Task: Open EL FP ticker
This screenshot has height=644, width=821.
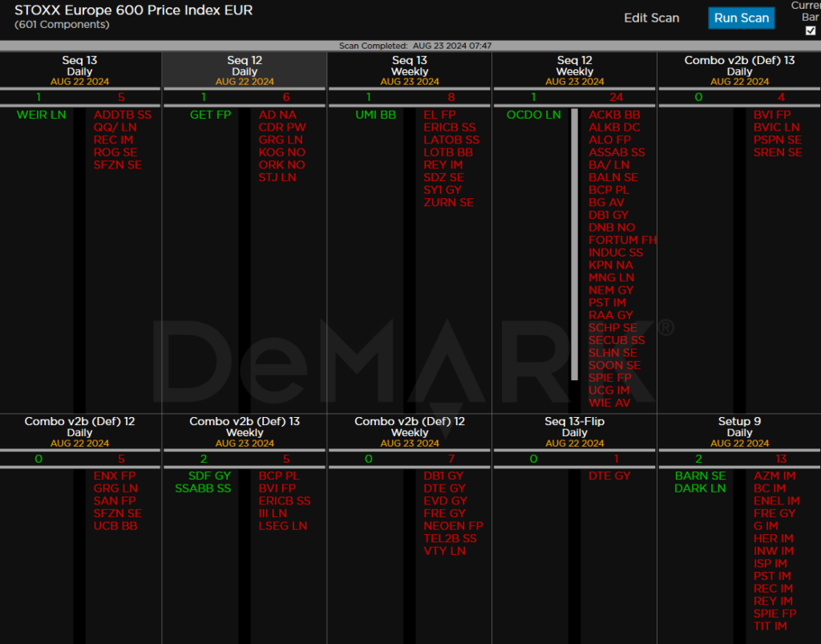Action: (440, 115)
